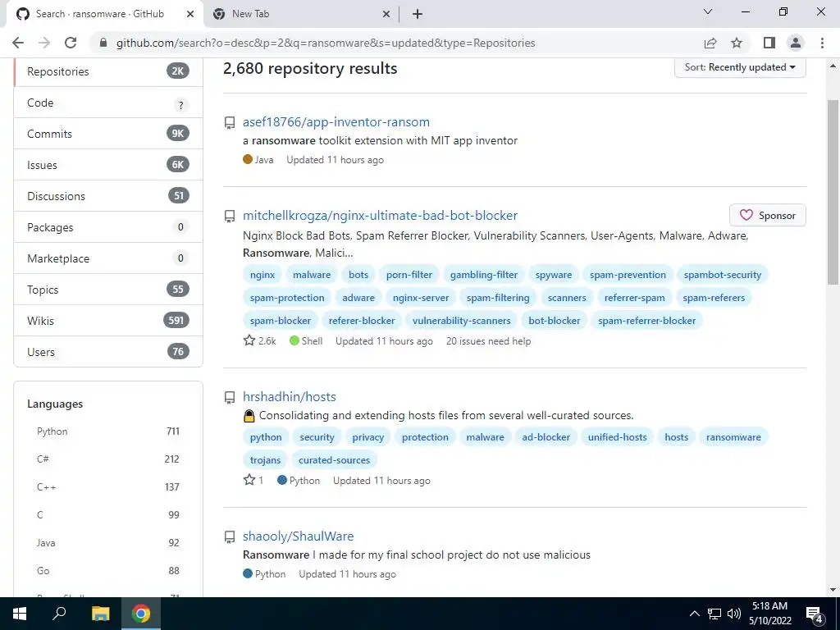840x630 pixels.
Task: Click the scrollbar down arrow
Action: click(x=833, y=591)
